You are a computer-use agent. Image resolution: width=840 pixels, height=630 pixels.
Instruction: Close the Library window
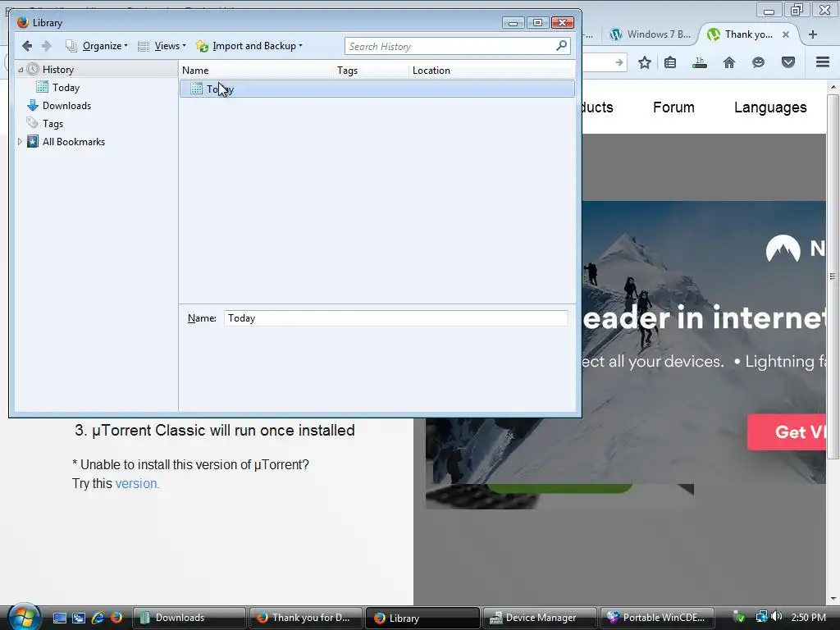coord(563,22)
